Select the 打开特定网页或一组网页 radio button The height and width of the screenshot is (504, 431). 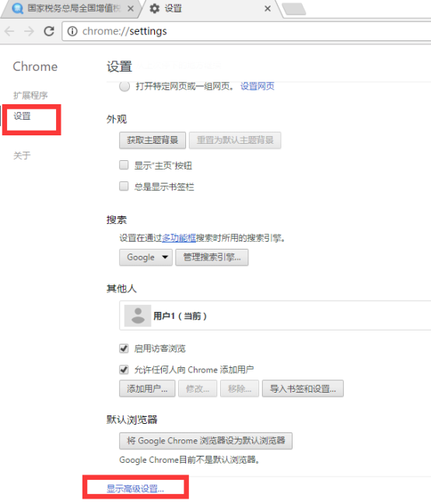point(124,86)
